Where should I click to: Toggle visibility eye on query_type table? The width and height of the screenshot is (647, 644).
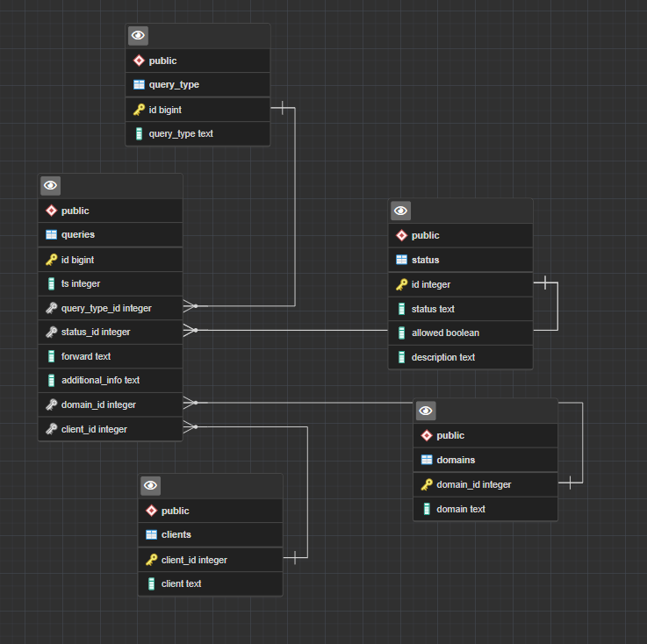138,36
